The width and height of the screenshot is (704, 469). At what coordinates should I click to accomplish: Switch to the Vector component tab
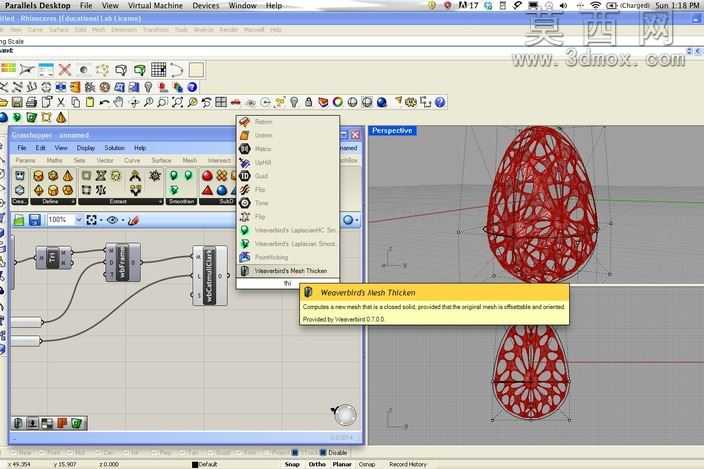pos(105,160)
